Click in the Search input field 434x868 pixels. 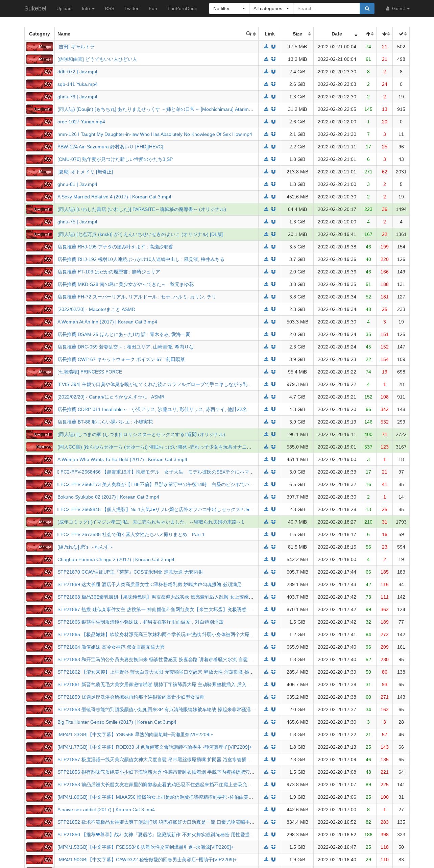point(326,8)
